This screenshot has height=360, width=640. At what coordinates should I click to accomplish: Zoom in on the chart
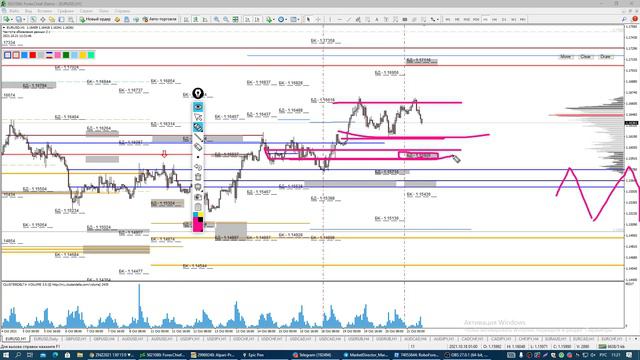tap(217, 19)
